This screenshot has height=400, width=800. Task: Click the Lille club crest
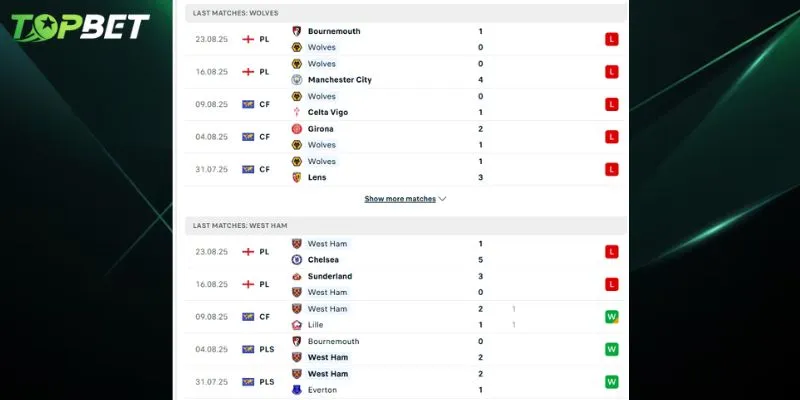click(x=297, y=325)
